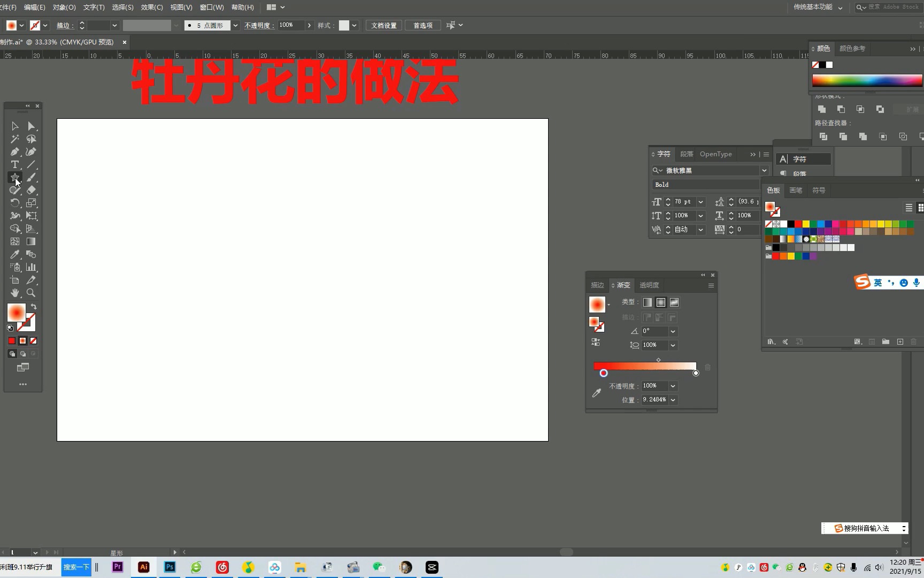The width and height of the screenshot is (924, 578).
Task: Select the Eraser tool
Action: pyautogui.click(x=31, y=190)
